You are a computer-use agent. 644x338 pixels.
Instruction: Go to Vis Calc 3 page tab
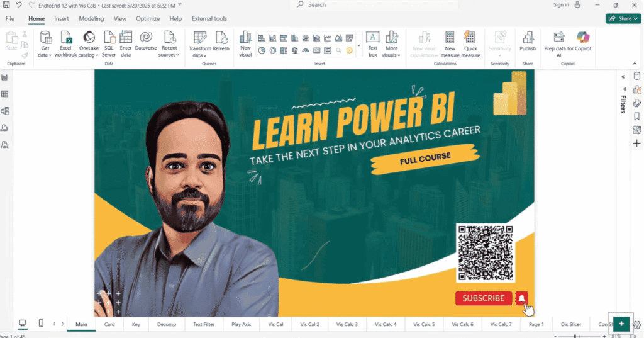tap(347, 324)
